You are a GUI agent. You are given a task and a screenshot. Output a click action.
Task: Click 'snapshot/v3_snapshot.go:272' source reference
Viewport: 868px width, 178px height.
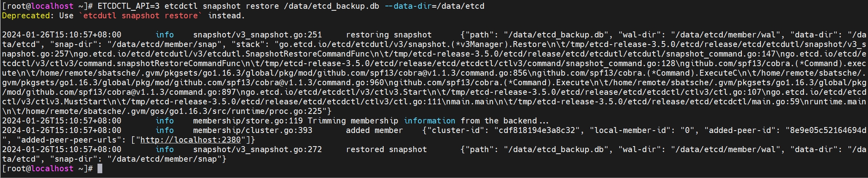pyautogui.click(x=257, y=149)
